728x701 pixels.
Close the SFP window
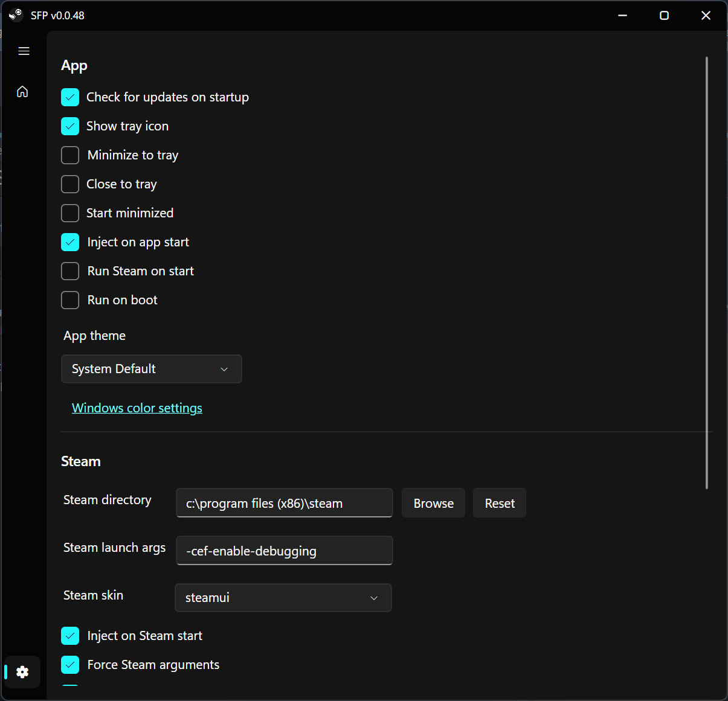click(x=706, y=16)
